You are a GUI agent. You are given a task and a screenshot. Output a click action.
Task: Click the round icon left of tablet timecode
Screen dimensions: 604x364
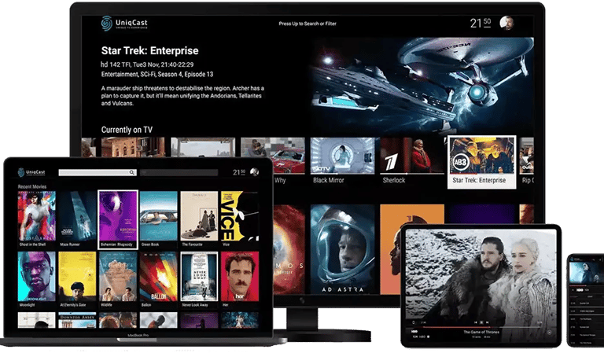[x=414, y=322]
